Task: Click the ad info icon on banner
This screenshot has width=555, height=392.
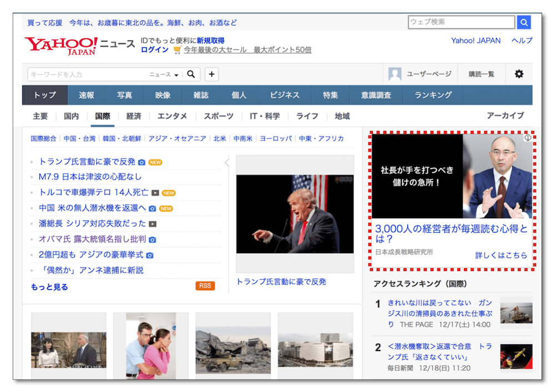Action: 528,138
